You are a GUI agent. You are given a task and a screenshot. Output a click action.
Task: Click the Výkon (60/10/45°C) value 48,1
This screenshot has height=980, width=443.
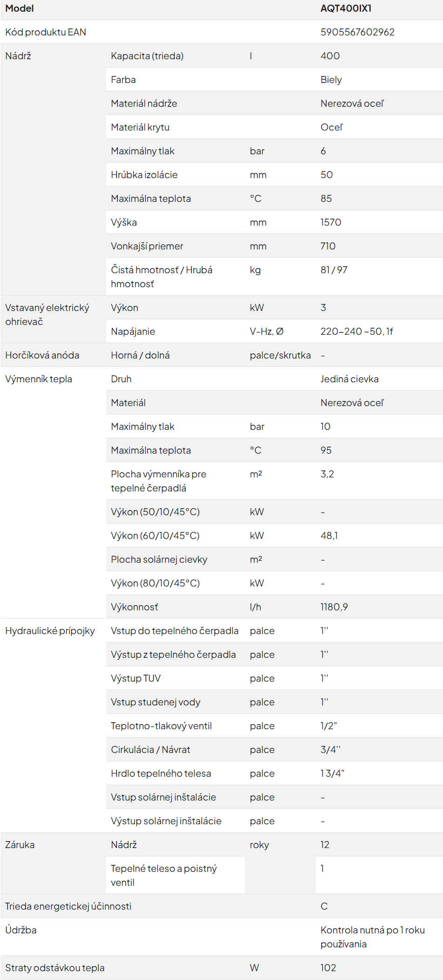329,536
